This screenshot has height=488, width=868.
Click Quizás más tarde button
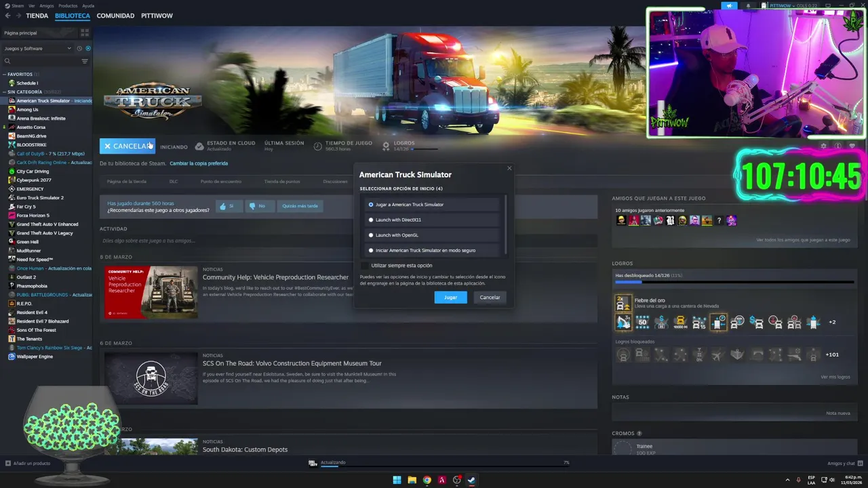coord(300,206)
